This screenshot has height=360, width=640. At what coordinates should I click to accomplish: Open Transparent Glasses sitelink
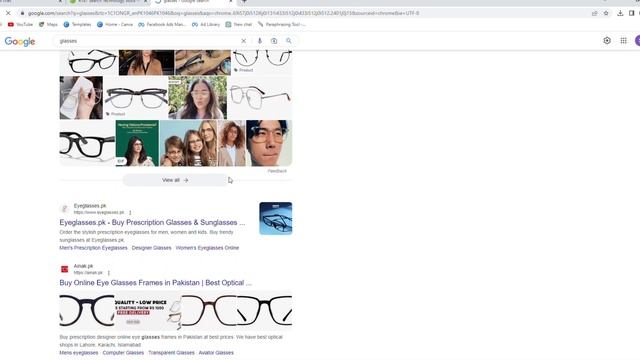click(171, 353)
